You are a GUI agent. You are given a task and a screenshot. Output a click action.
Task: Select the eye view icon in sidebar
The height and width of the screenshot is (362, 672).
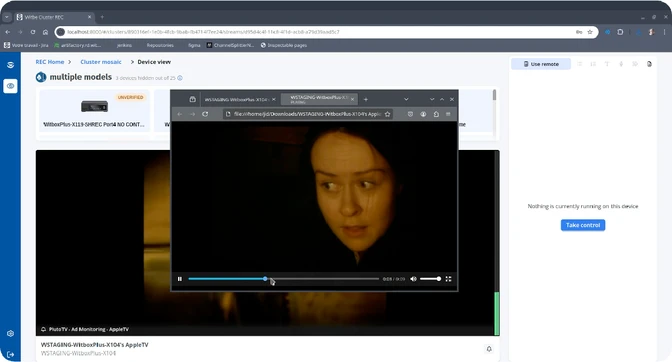click(x=10, y=86)
